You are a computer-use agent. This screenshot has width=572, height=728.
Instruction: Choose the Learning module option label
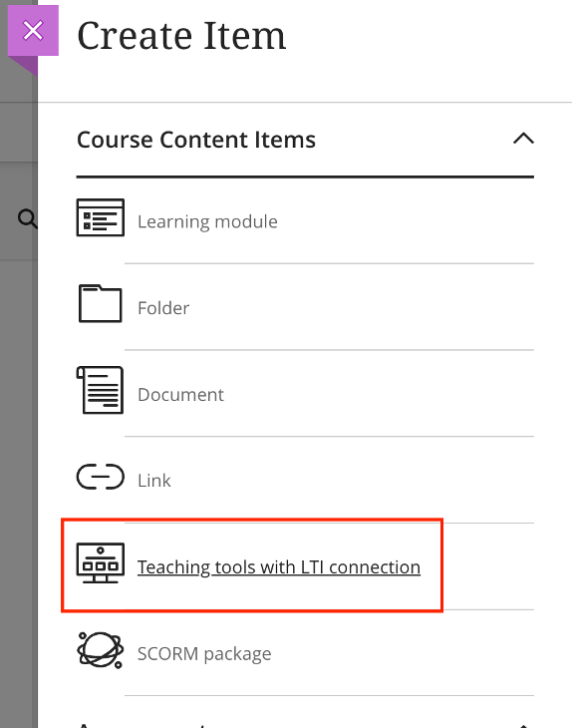(207, 221)
